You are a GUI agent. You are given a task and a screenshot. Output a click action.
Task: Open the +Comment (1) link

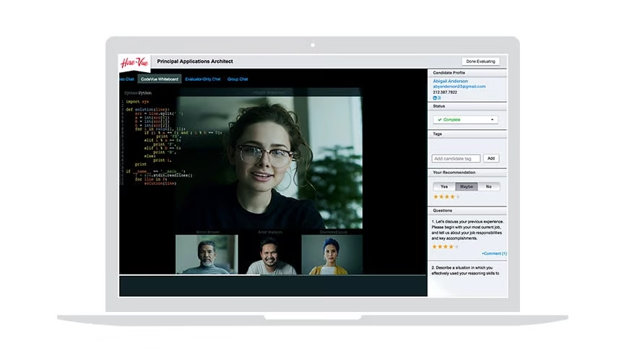[494, 253]
